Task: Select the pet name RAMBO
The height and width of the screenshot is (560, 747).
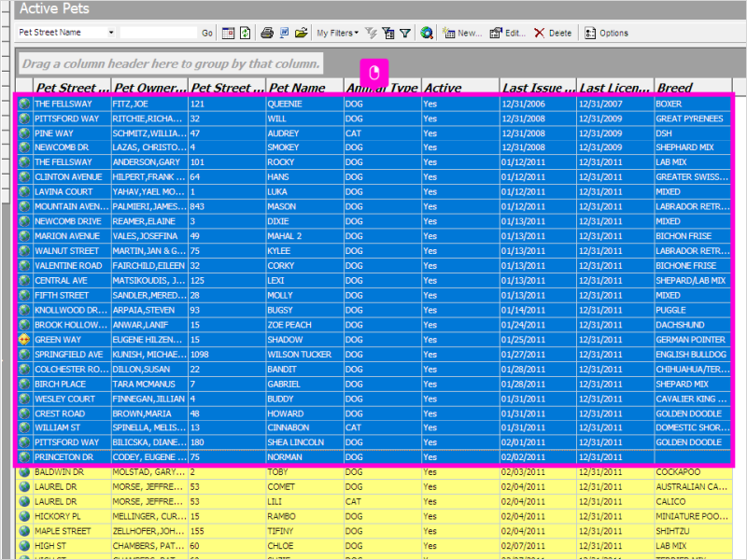Action: (281, 516)
